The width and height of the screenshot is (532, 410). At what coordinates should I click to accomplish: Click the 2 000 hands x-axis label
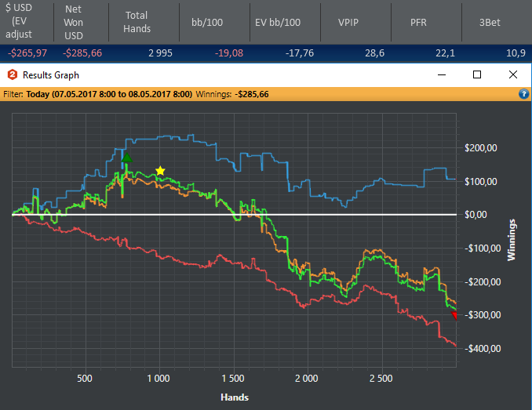click(x=307, y=379)
